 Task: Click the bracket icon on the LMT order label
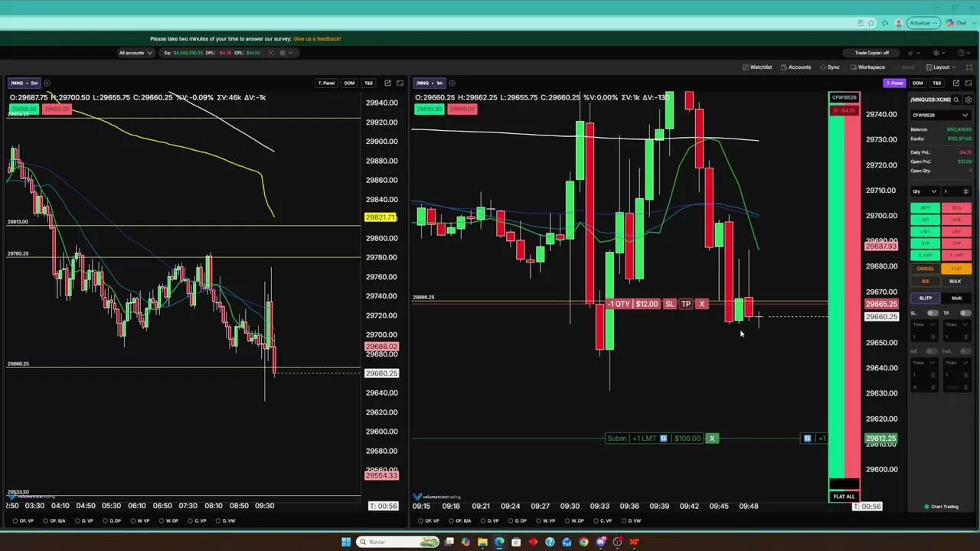click(x=663, y=439)
